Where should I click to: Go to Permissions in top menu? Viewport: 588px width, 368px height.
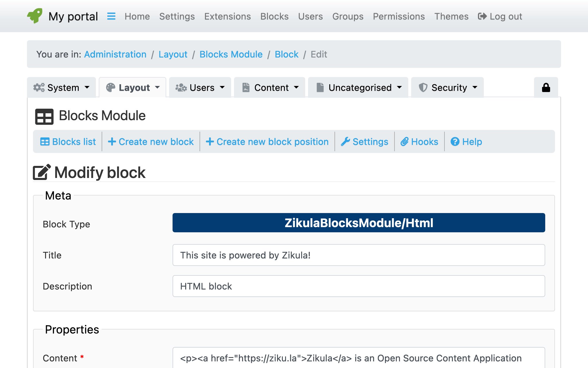point(399,16)
